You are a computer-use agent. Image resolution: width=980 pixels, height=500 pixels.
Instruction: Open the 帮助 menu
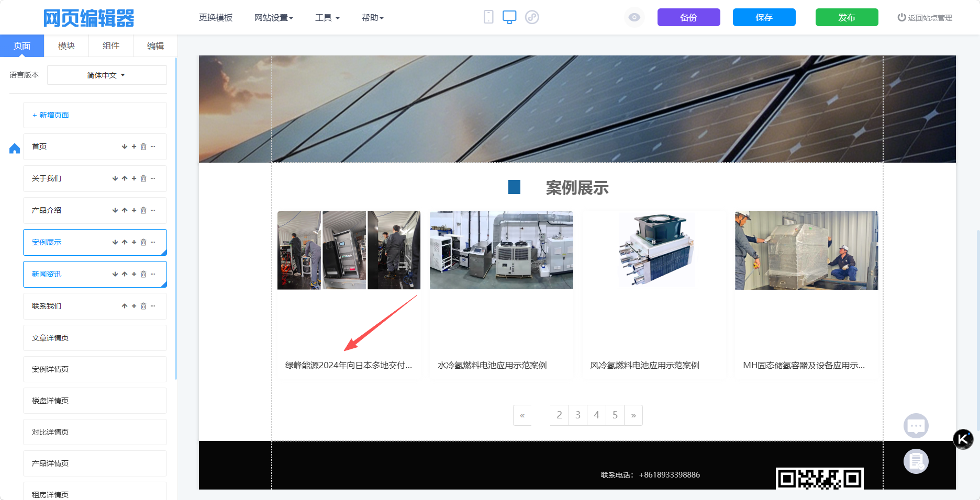(x=372, y=18)
